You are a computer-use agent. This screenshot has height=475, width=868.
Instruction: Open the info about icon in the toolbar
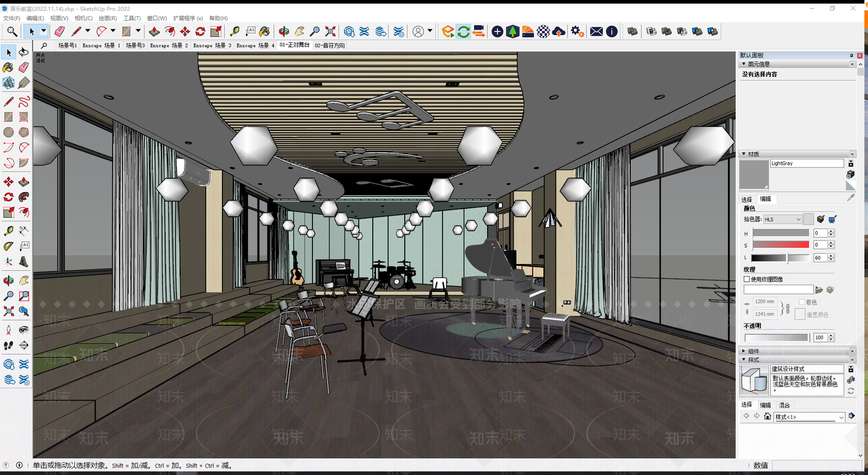(611, 31)
